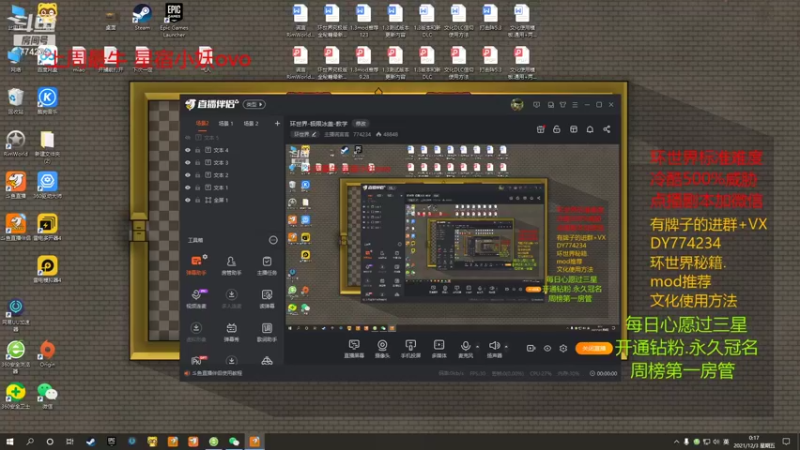The width and height of the screenshot is (800, 450).
Task: Open the 类型 dropdown beside logo
Action: pyautogui.click(x=254, y=105)
